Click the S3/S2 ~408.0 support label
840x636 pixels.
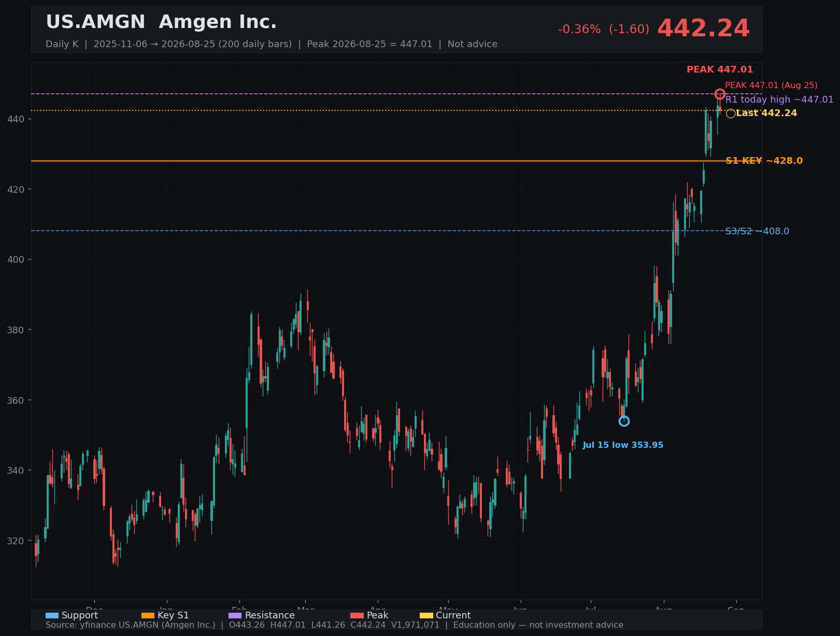coord(757,231)
